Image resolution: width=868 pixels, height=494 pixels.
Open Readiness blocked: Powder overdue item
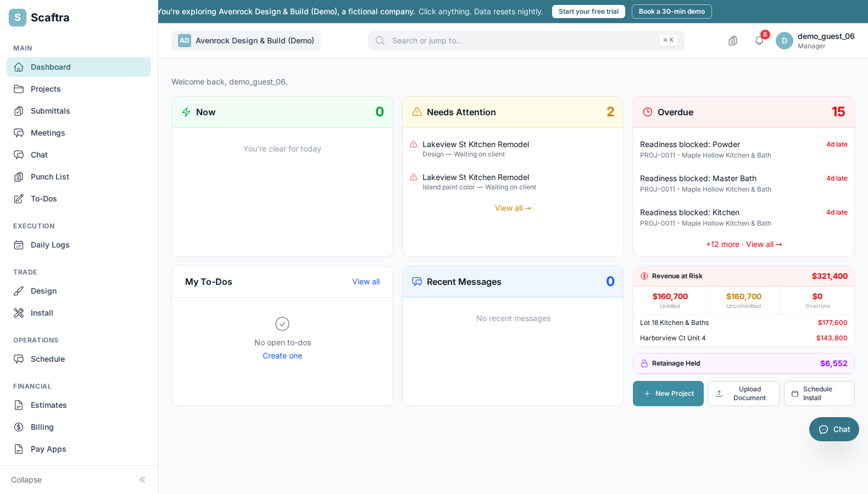[x=744, y=149]
